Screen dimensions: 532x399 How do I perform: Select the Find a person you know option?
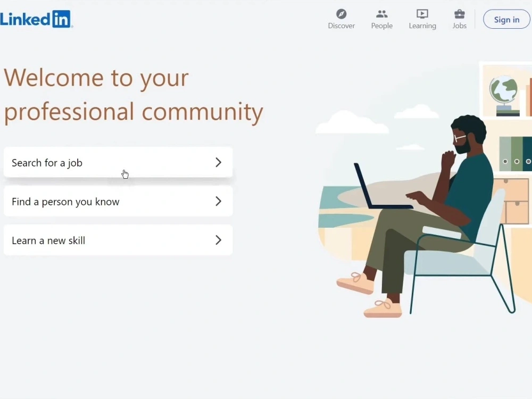[x=118, y=201]
